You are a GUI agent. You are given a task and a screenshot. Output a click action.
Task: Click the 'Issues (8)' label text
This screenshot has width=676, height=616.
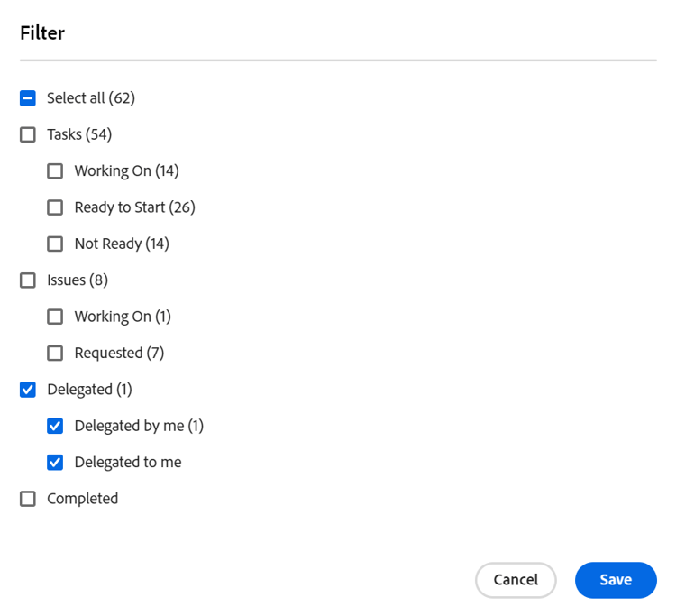(78, 280)
